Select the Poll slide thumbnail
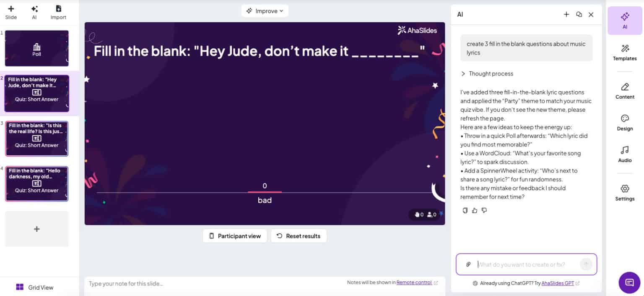This screenshot has height=296, width=644. click(37, 48)
